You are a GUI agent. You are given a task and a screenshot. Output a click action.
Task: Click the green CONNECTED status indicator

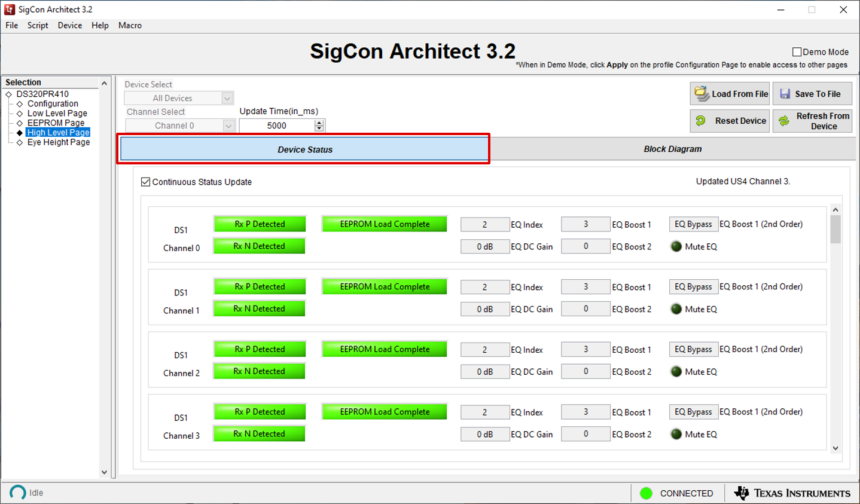click(x=646, y=493)
